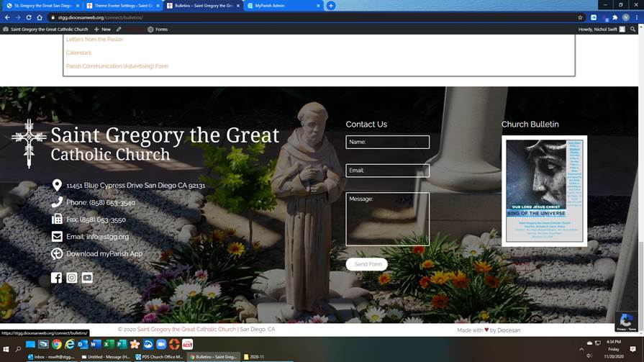This screenshot has width=644, height=362.
Task: Open the YouTube icon in footer
Action: click(87, 278)
